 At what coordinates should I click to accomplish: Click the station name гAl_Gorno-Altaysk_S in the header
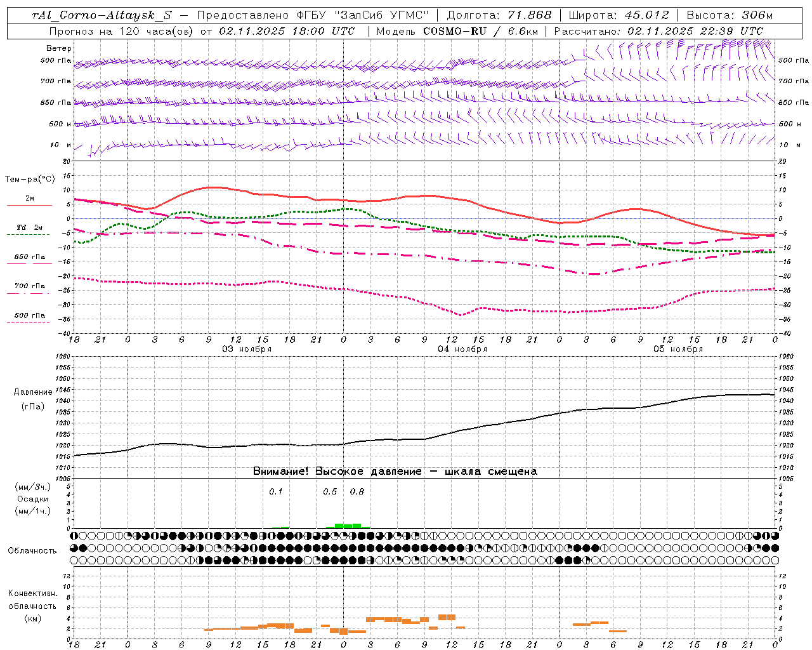click(101, 15)
